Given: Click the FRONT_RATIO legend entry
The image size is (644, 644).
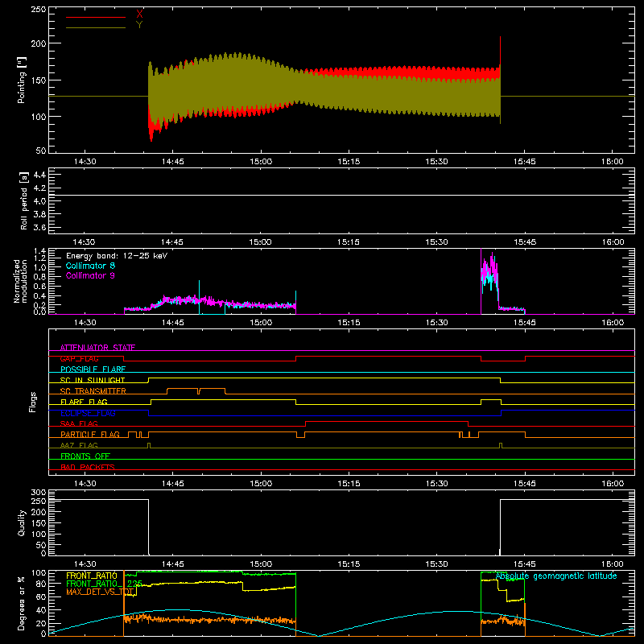Looking at the screenshot, I should (92, 576).
